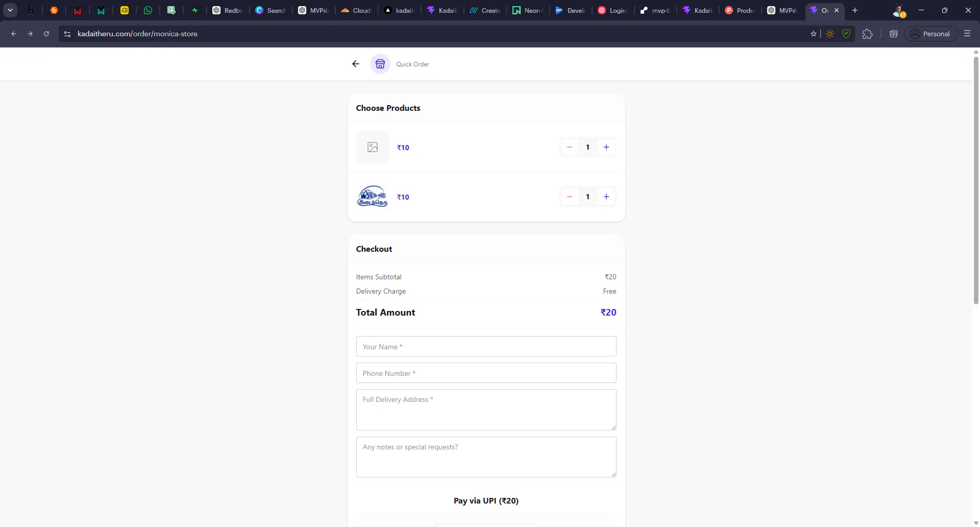This screenshot has height=527, width=980.
Task: Open the pinned WhatsApp tab
Action: pyautogui.click(x=148, y=10)
